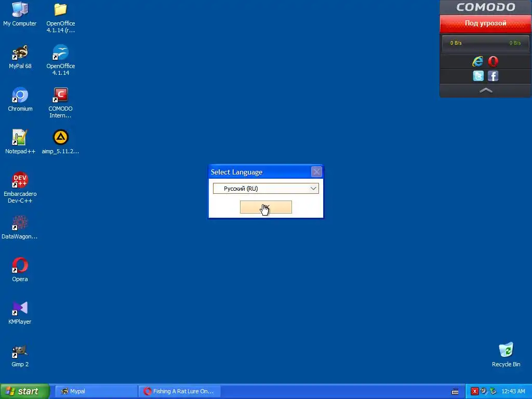
Task: Open the Русский (RU) language dropdown
Action: pyautogui.click(x=265, y=189)
